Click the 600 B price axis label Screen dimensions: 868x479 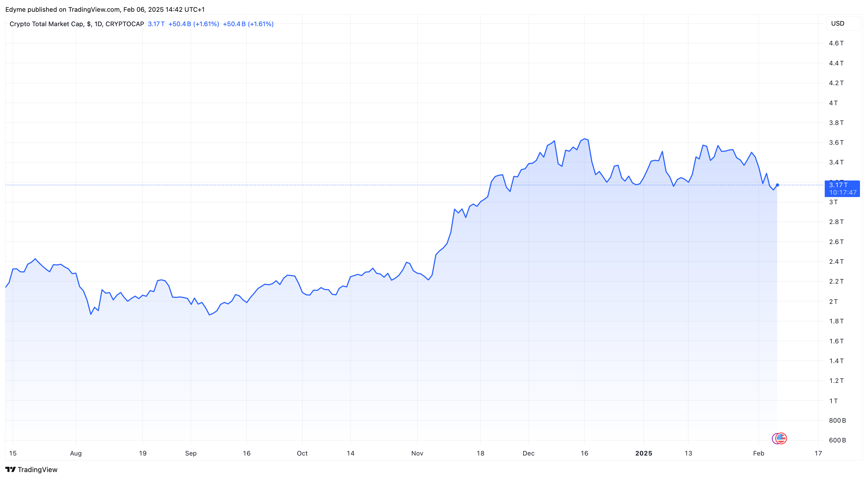pyautogui.click(x=837, y=440)
